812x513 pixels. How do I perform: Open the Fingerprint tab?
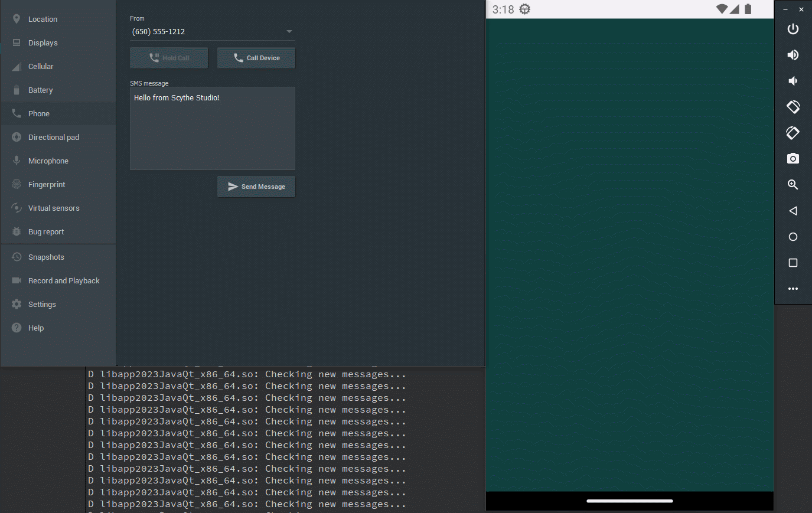click(47, 185)
